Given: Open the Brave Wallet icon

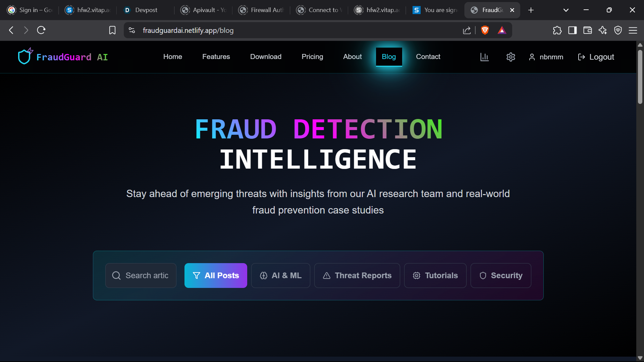Looking at the screenshot, I should click(587, 30).
